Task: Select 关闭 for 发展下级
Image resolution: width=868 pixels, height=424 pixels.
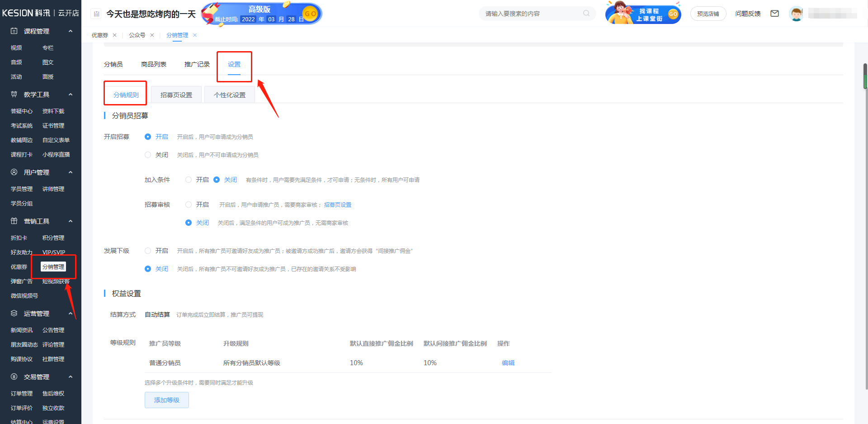Action: [x=148, y=269]
